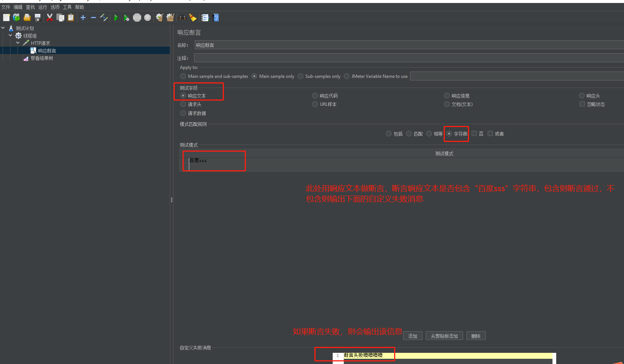Select 包括 pattern matching rule
The height and width of the screenshot is (364, 624).
pos(389,134)
